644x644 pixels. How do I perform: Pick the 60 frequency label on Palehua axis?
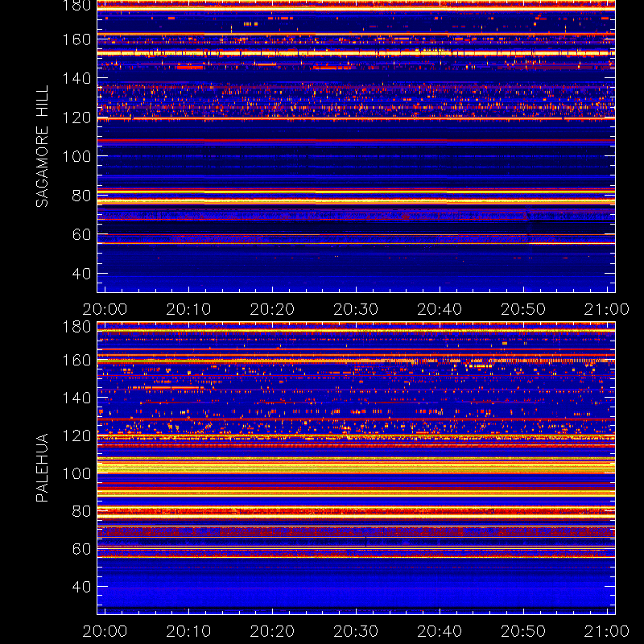coord(81,549)
